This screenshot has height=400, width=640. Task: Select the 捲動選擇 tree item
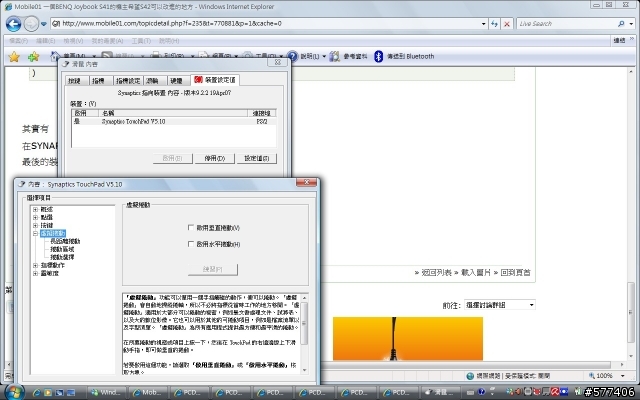click(x=62, y=257)
